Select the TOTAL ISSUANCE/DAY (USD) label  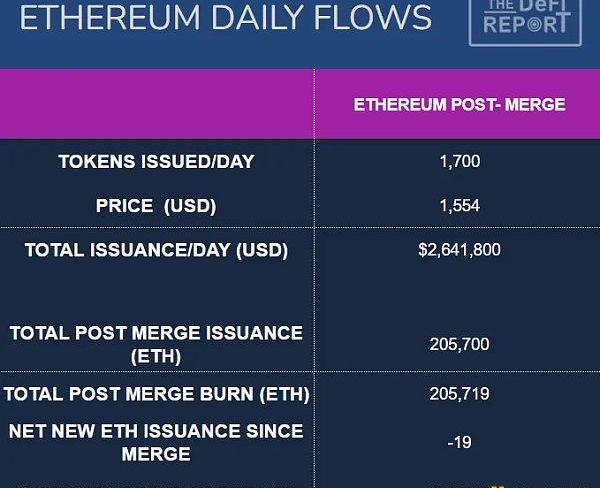(156, 250)
